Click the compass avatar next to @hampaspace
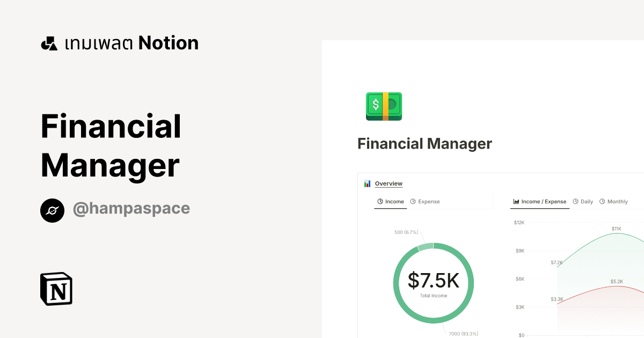 pos(52,210)
